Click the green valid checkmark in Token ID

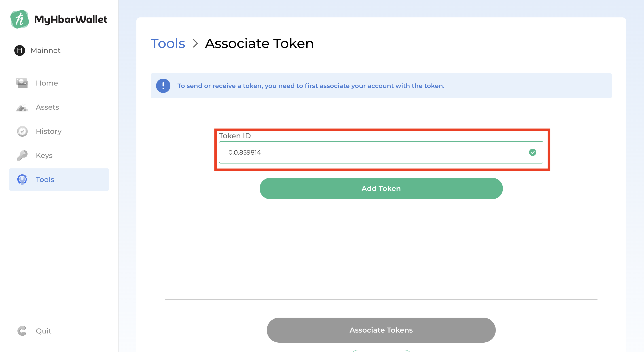(532, 152)
